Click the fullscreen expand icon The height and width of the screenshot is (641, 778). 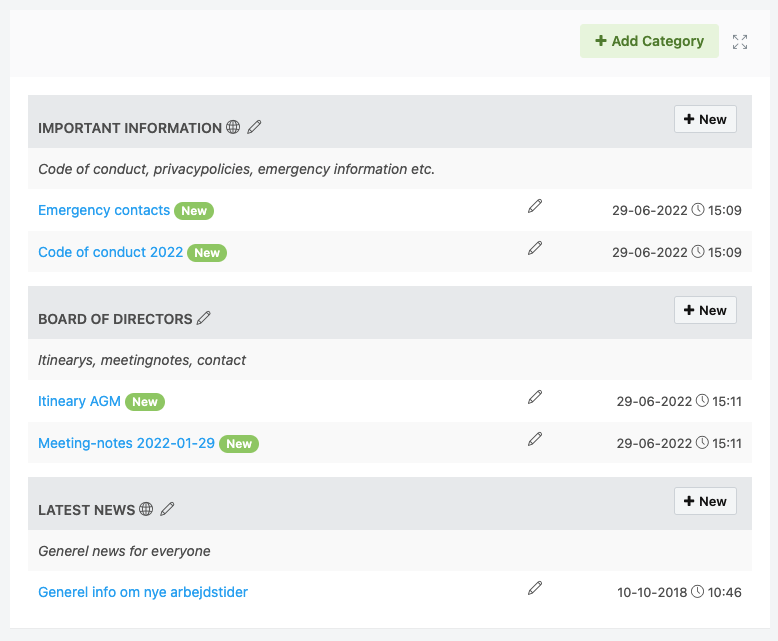click(740, 42)
